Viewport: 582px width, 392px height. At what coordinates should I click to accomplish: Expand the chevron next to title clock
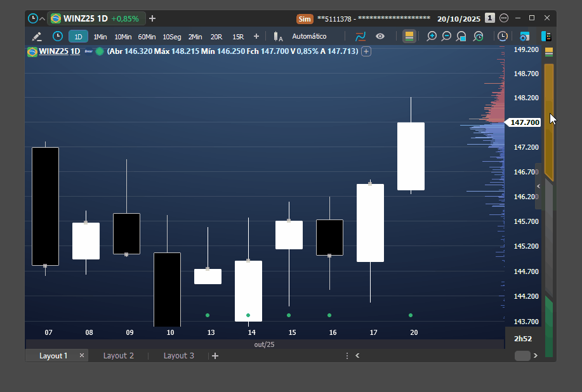pos(43,18)
